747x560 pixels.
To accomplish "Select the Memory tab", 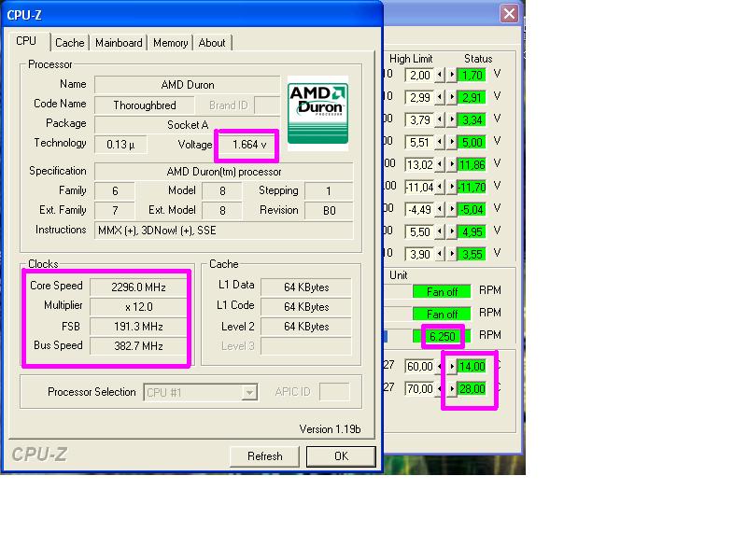I will tap(170, 43).
